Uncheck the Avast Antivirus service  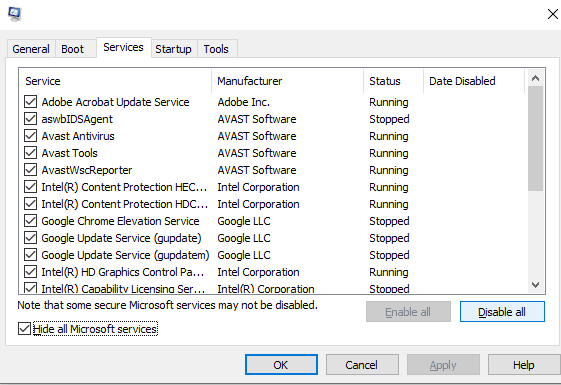[x=30, y=136]
